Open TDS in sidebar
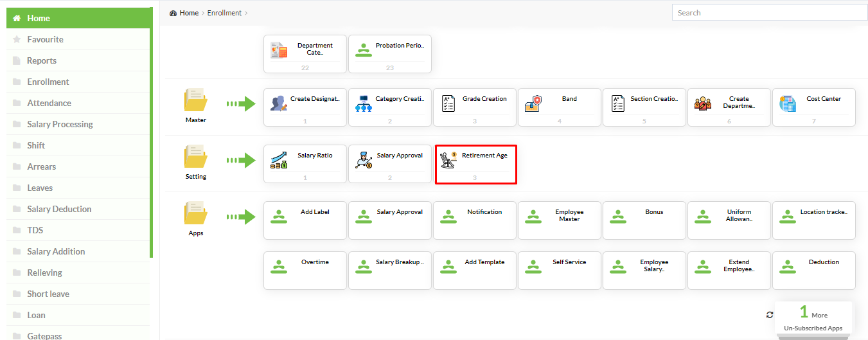Image resolution: width=868 pixels, height=340 pixels. pos(78,230)
